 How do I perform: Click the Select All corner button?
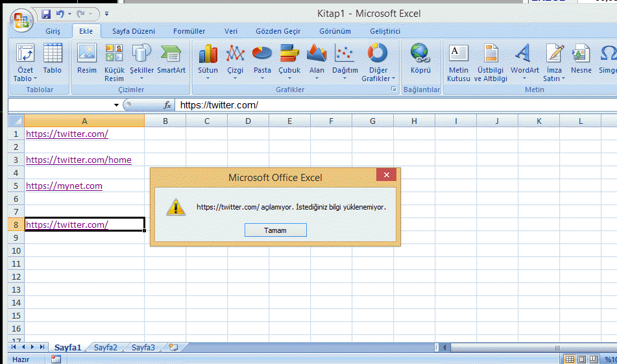[16, 121]
